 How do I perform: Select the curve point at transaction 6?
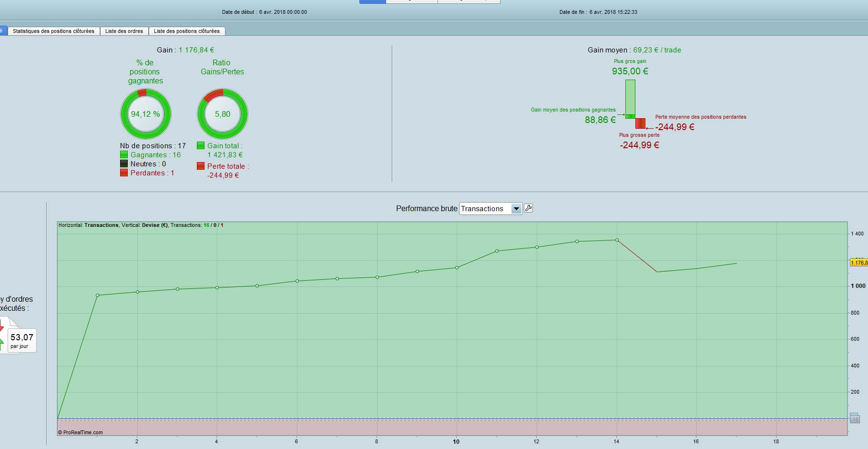pos(297,281)
